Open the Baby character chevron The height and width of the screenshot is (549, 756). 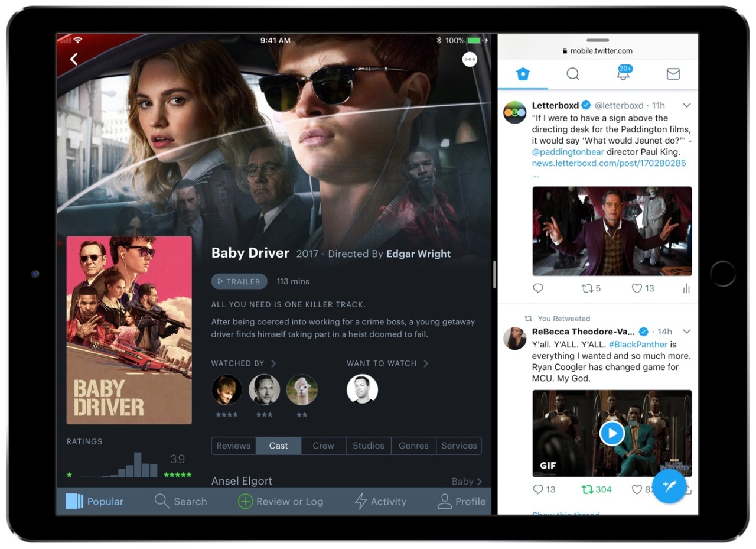(x=479, y=481)
